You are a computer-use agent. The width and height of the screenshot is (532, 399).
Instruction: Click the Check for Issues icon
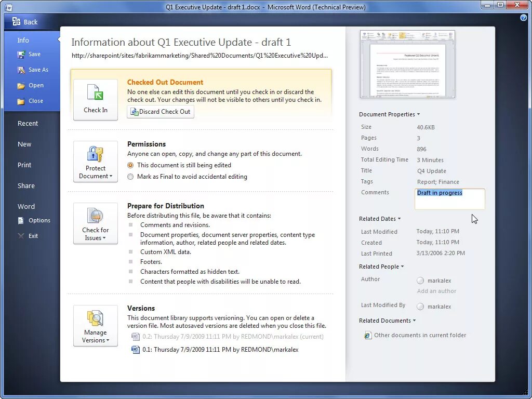(x=96, y=216)
